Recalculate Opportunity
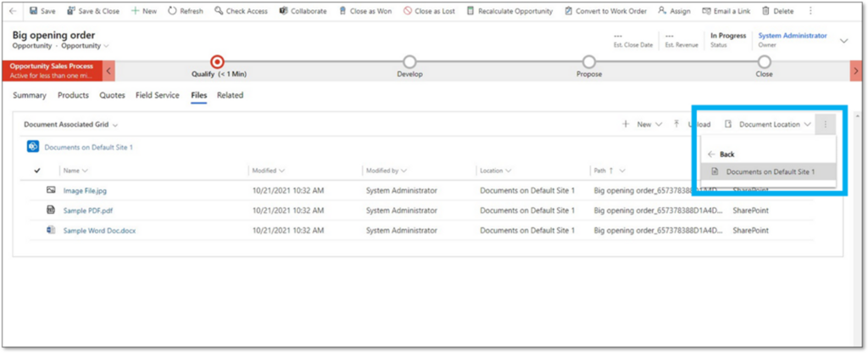Viewport: 868px width, 353px height. [509, 11]
